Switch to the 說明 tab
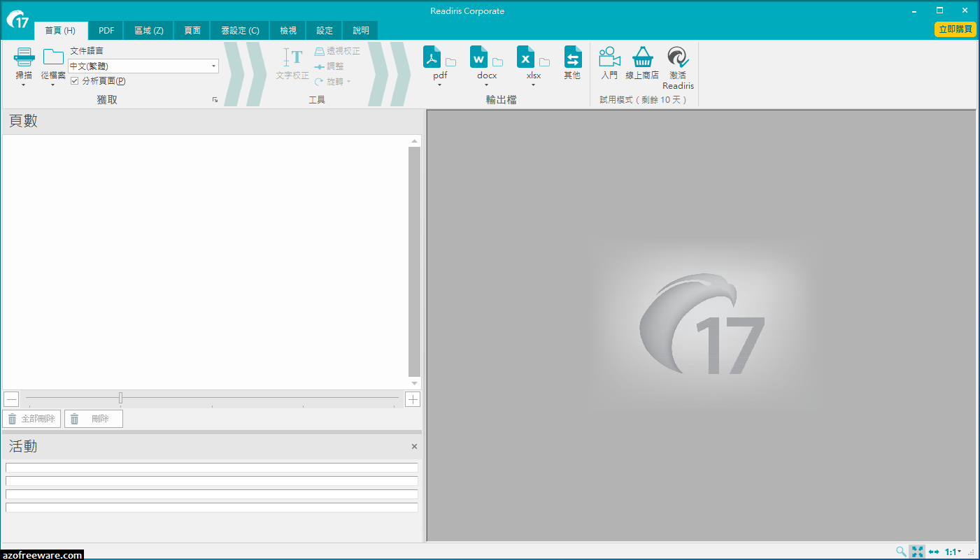The height and width of the screenshot is (560, 980). 361,31
